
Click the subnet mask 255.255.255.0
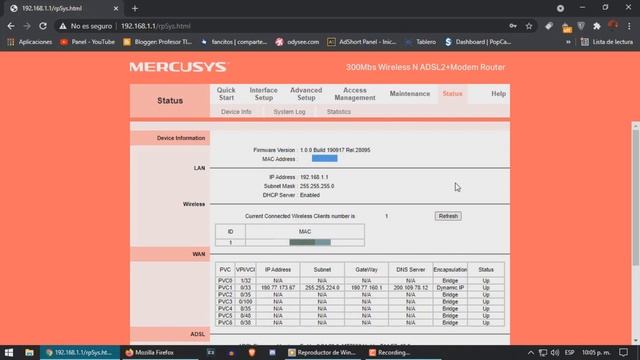[x=317, y=186]
